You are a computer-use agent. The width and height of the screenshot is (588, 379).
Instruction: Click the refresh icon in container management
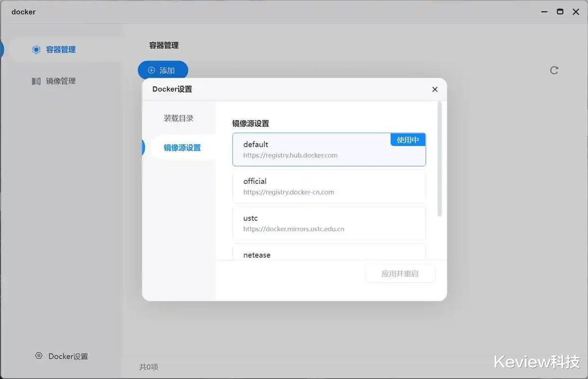point(554,70)
